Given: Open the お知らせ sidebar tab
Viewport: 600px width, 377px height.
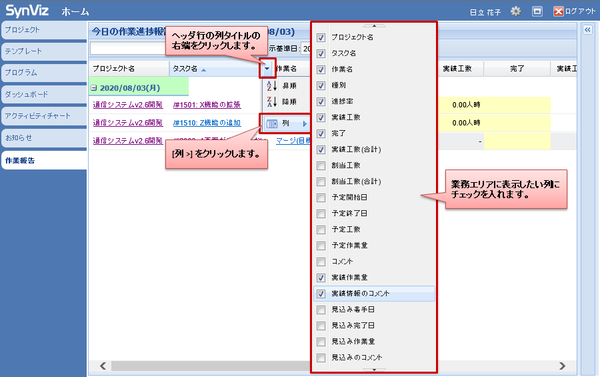Looking at the screenshot, I should tap(44, 137).
